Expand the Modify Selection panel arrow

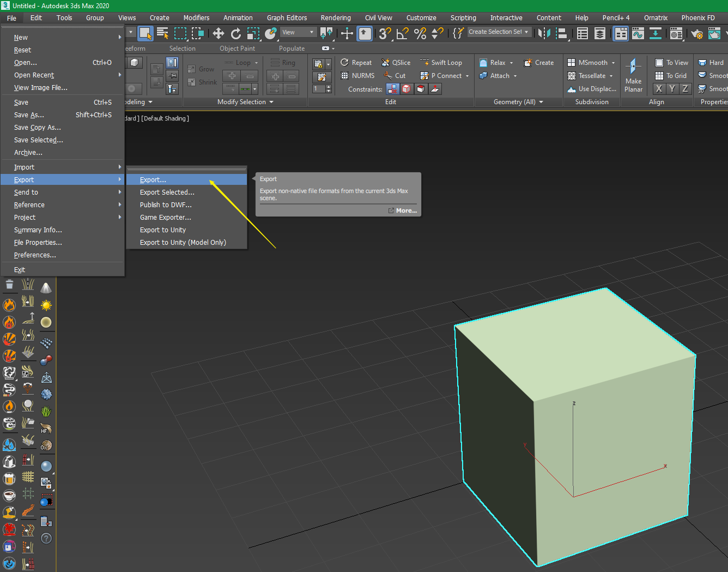click(x=271, y=102)
